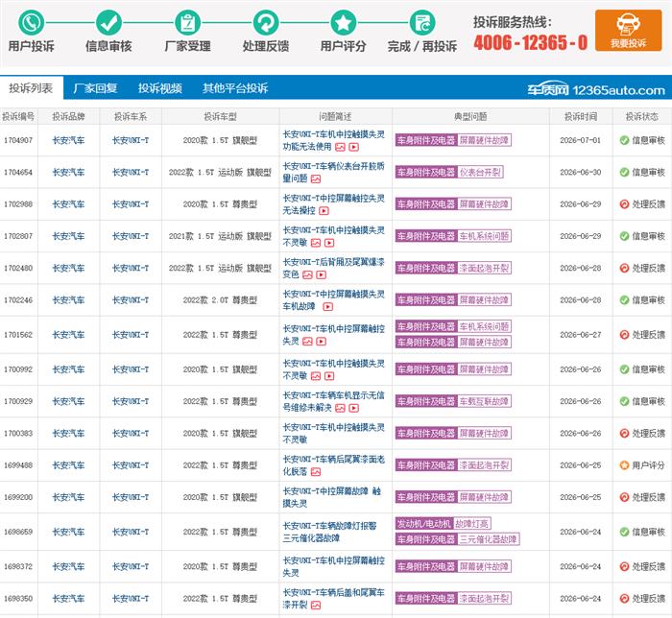Click date 2026-06-30

(x=580, y=172)
